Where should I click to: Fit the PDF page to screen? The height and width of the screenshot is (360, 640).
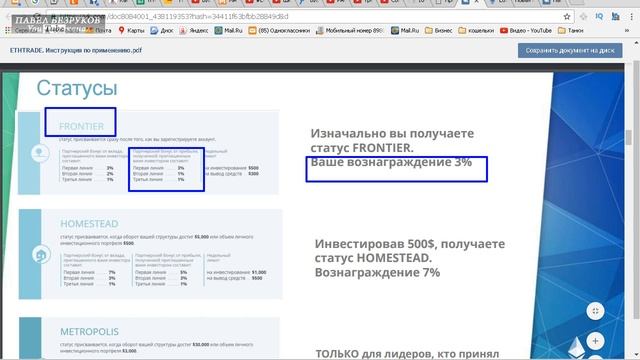595,311
